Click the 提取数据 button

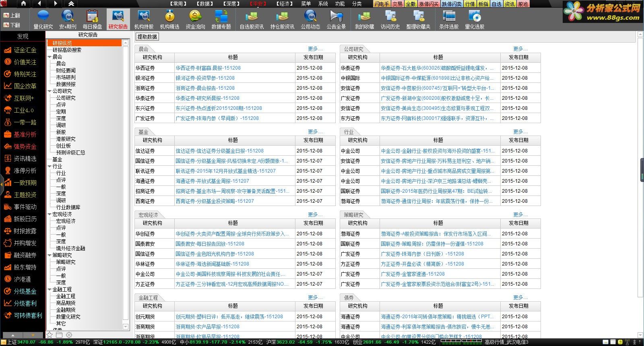147,37
